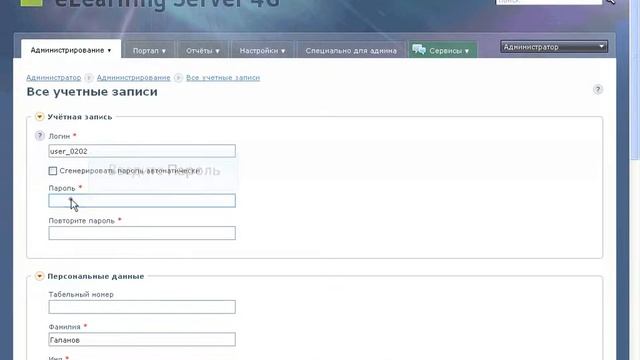Open the Портал menu tab

click(x=149, y=51)
